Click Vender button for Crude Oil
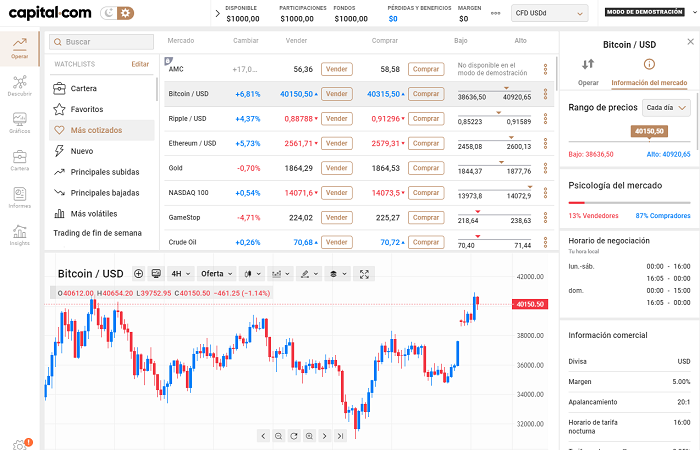 coord(337,242)
